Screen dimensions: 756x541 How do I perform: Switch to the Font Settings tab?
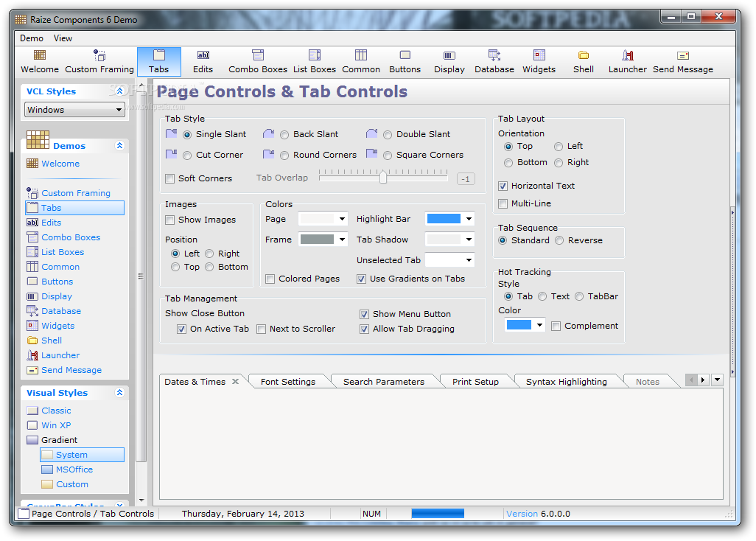[x=288, y=381]
